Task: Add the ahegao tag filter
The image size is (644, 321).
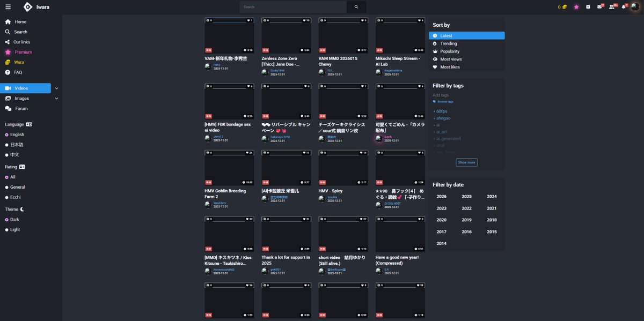Action: click(x=442, y=118)
